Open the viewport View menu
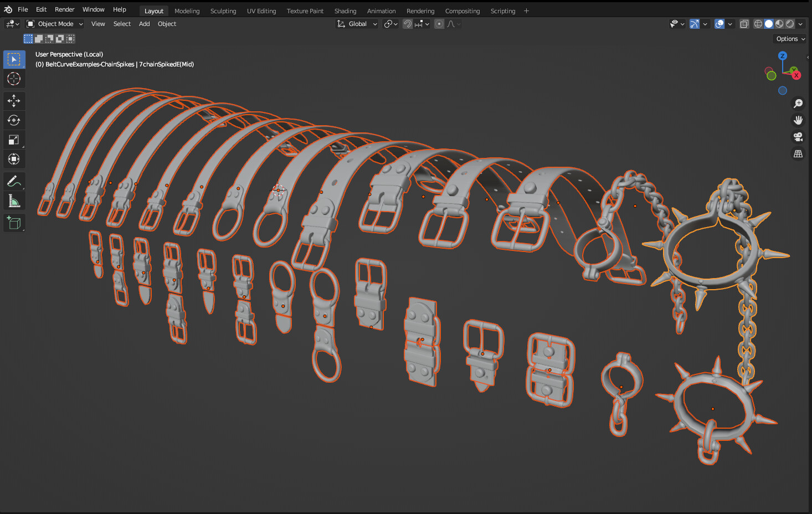The width and height of the screenshot is (812, 514). [98, 24]
